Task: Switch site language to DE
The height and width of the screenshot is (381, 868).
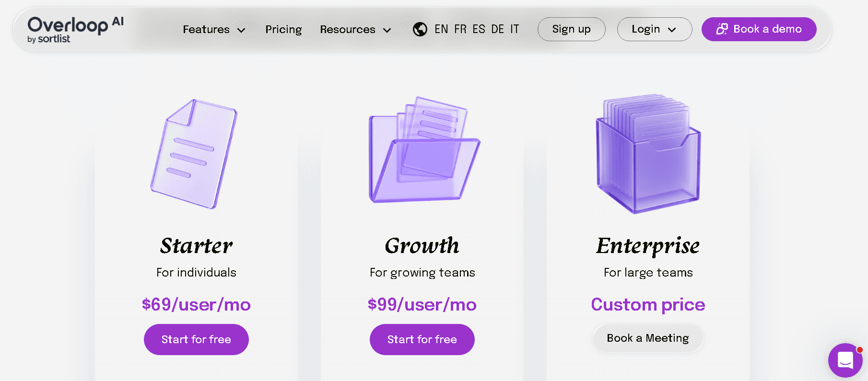Action: [x=498, y=29]
